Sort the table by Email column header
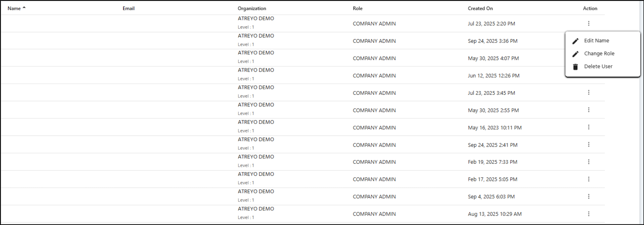644x225 pixels. [128, 8]
